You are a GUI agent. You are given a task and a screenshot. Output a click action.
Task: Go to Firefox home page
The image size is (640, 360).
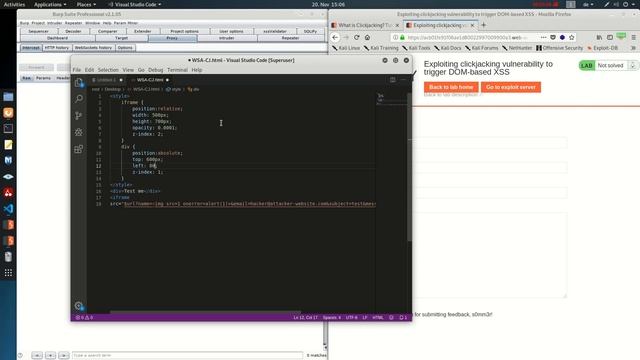[367, 37]
